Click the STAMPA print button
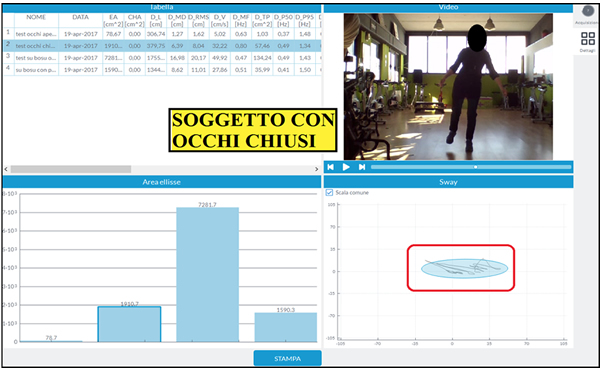The image size is (600, 370). tap(287, 359)
